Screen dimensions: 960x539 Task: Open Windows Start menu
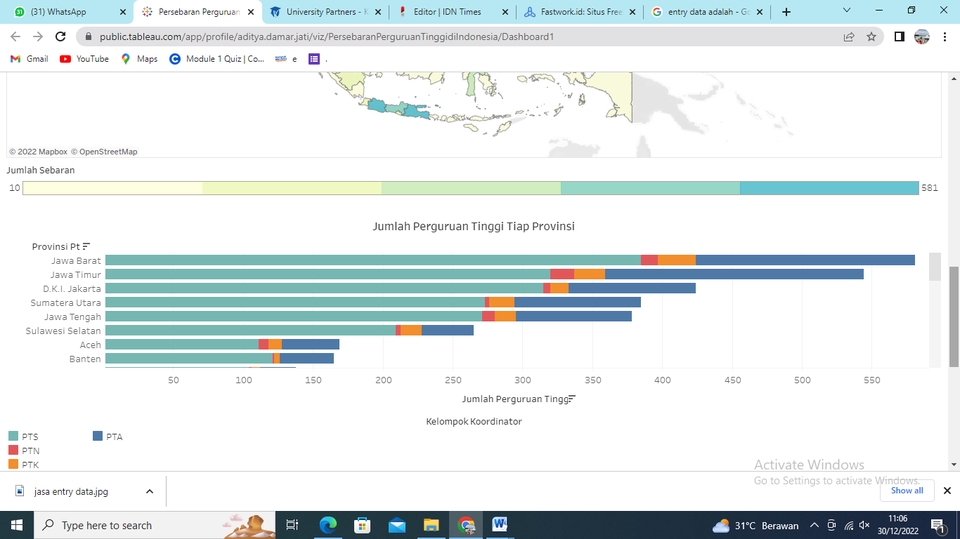[17, 525]
